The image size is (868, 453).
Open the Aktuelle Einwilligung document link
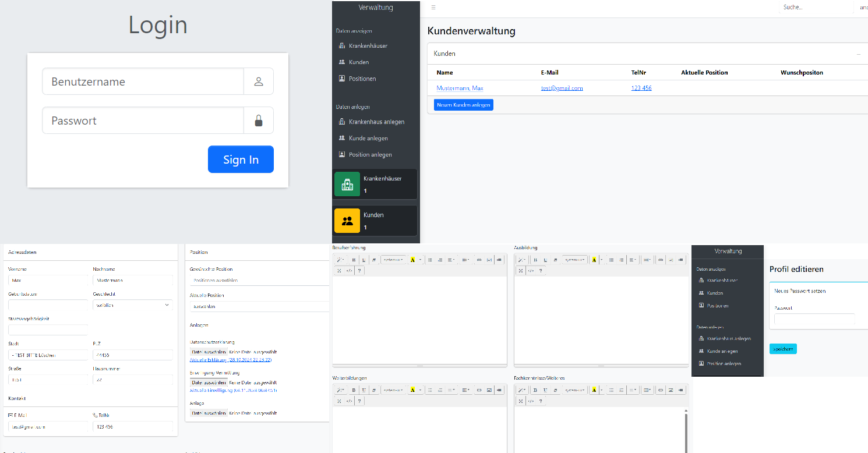(233, 390)
